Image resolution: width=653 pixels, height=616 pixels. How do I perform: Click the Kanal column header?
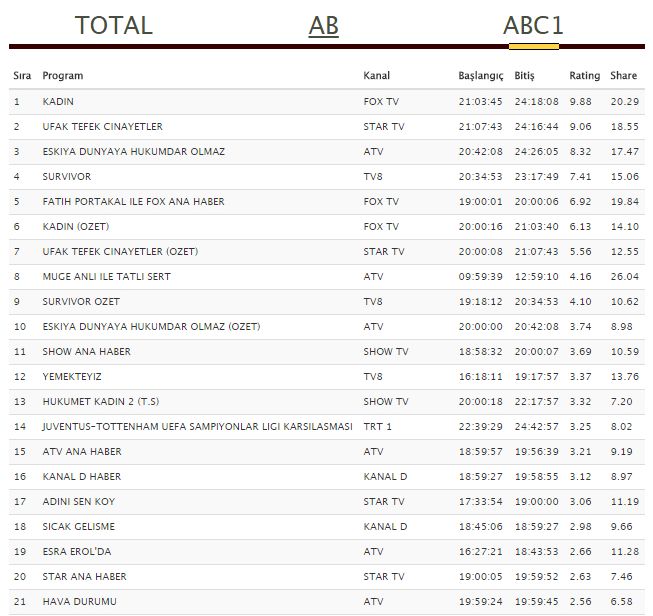[x=376, y=76]
